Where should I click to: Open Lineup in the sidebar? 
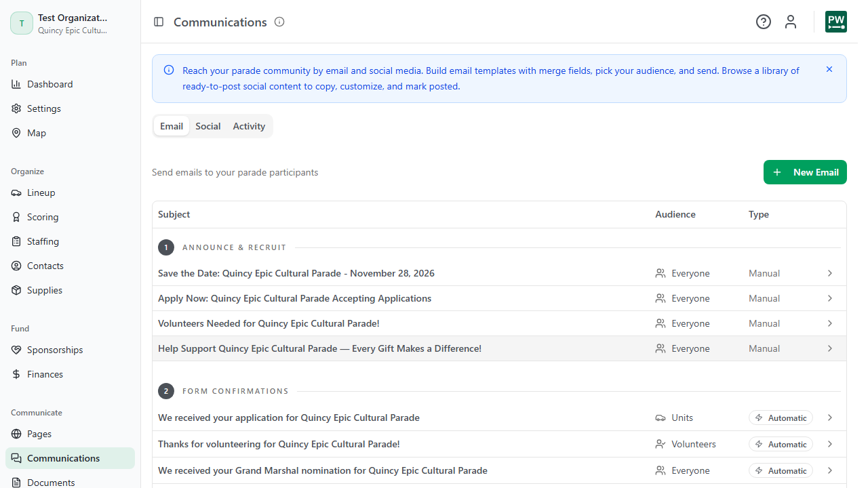pyautogui.click(x=70, y=192)
